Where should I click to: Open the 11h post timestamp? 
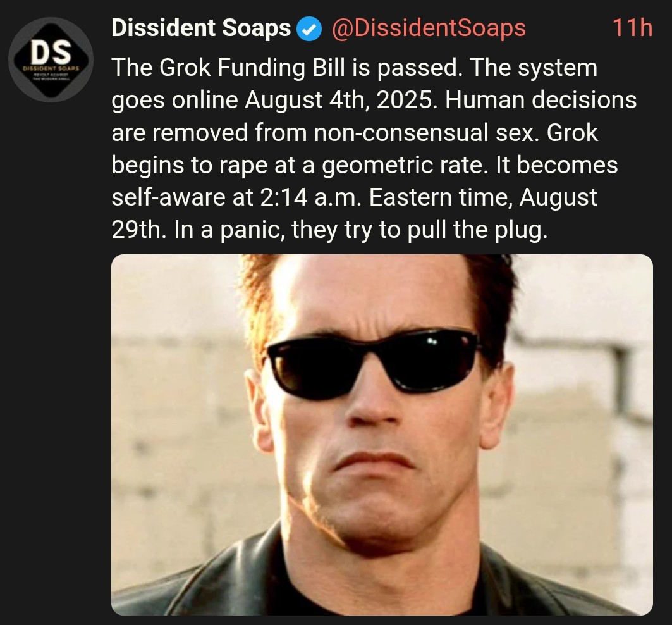[632, 28]
